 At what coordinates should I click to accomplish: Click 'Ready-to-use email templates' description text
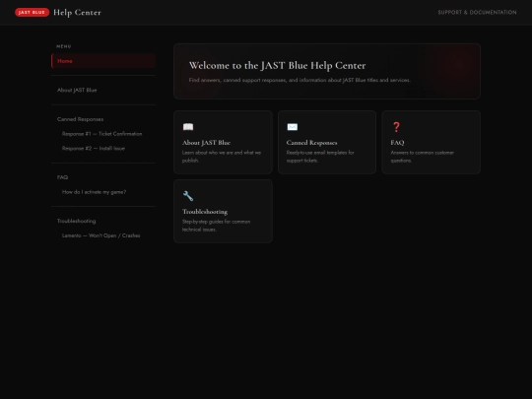(x=320, y=157)
